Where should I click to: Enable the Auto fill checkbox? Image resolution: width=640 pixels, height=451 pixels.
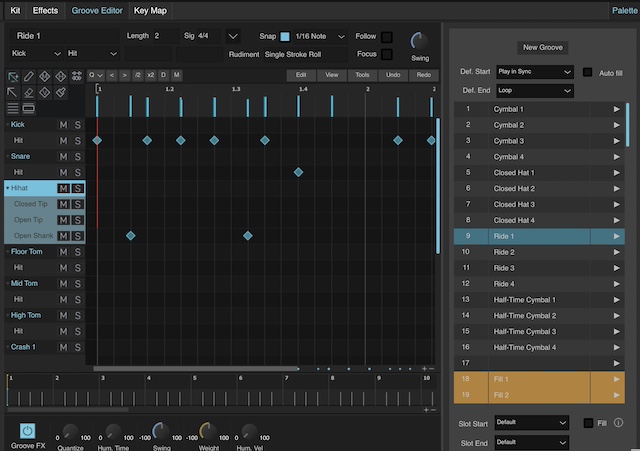point(588,73)
